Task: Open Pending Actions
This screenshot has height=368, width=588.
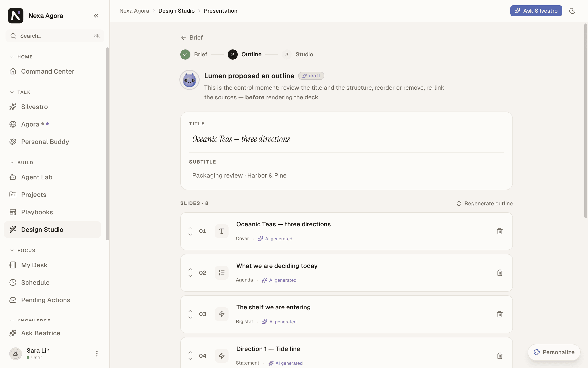Action: (x=52, y=300)
